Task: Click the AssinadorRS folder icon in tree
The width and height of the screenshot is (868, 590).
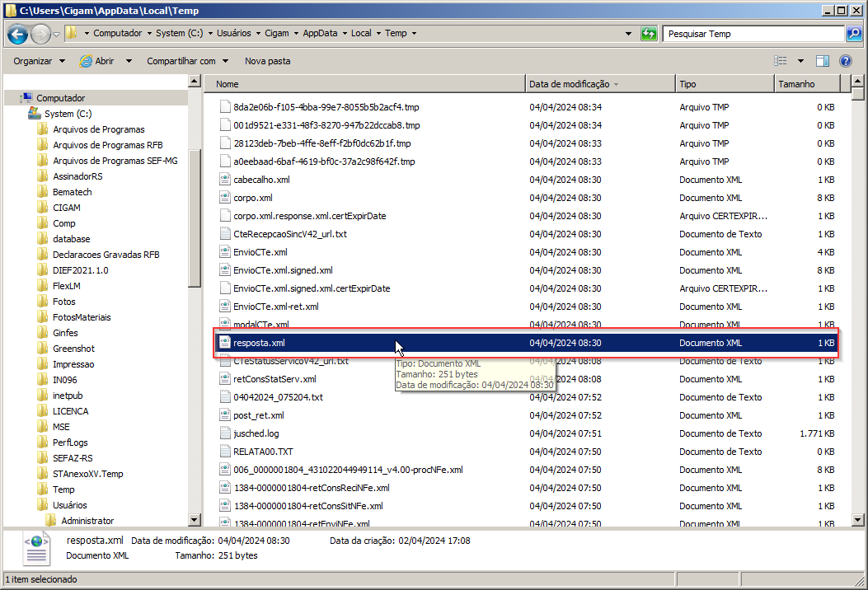Action: coord(43,176)
